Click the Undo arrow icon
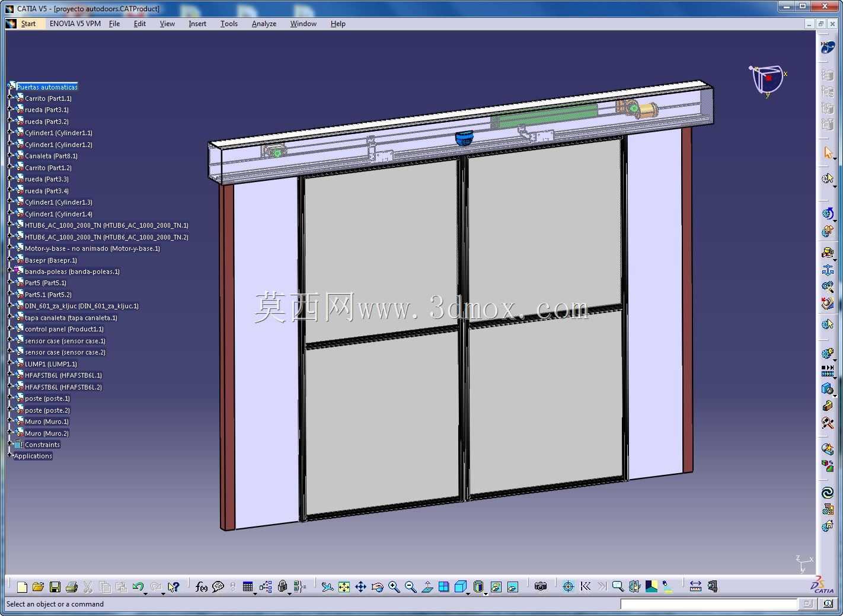Viewport: 843px width, 616px height. [138, 587]
